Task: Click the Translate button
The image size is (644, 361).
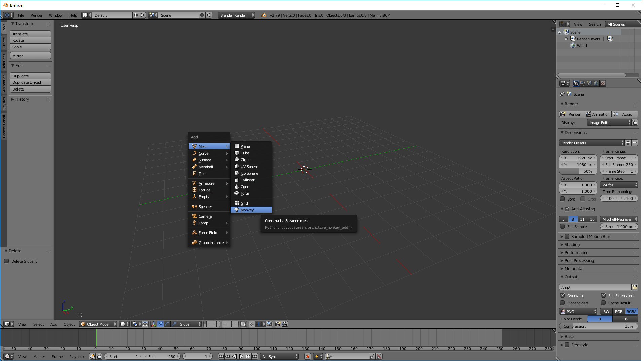Action: 30,34
